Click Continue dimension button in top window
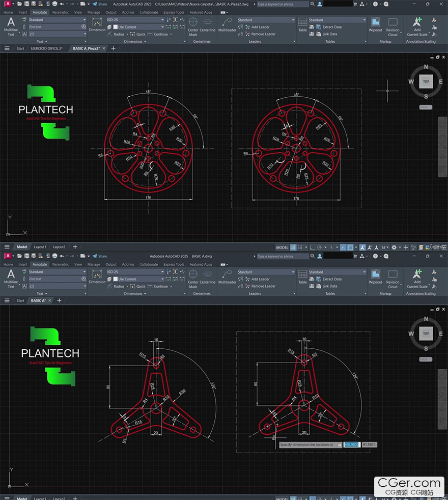Image resolution: width=448 pixels, height=500 pixels. pos(157,34)
